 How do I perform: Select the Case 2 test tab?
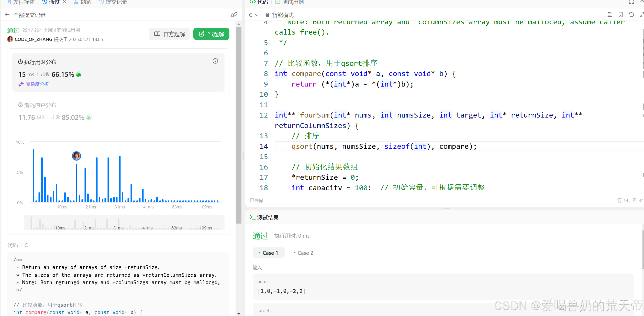point(304,253)
